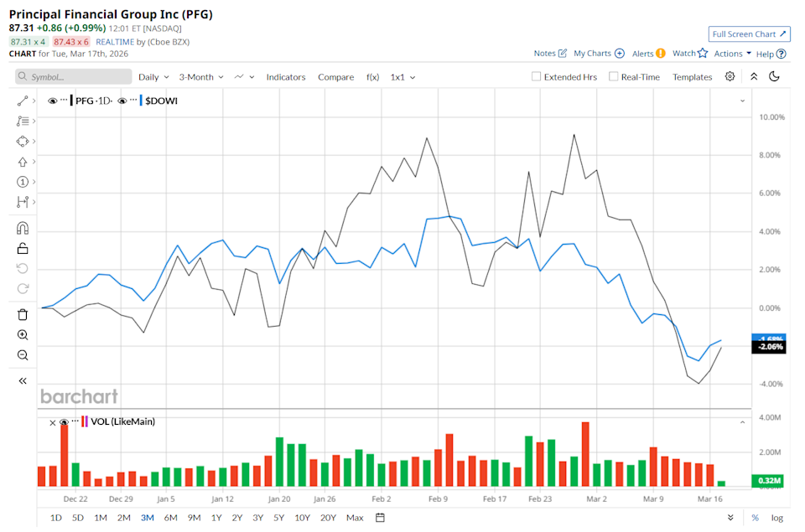Select the line drawing tool
This screenshot has height=532, width=805.
pos(23,101)
